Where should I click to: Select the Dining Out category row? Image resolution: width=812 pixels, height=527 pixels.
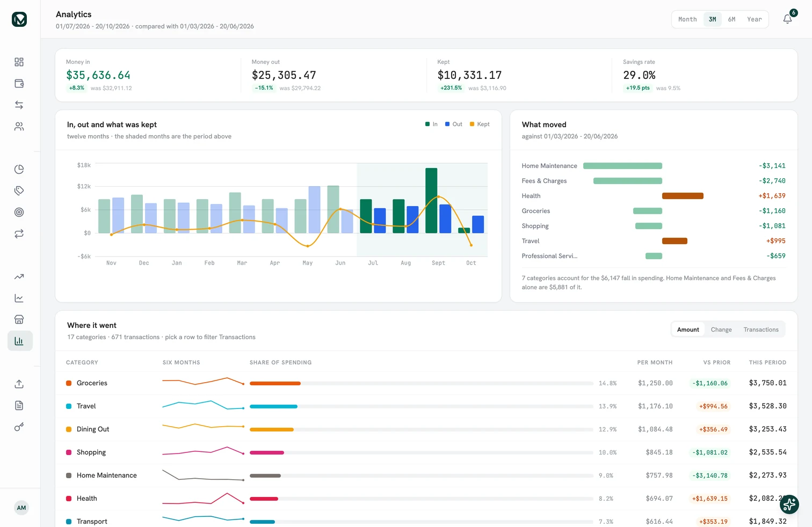coord(426,429)
